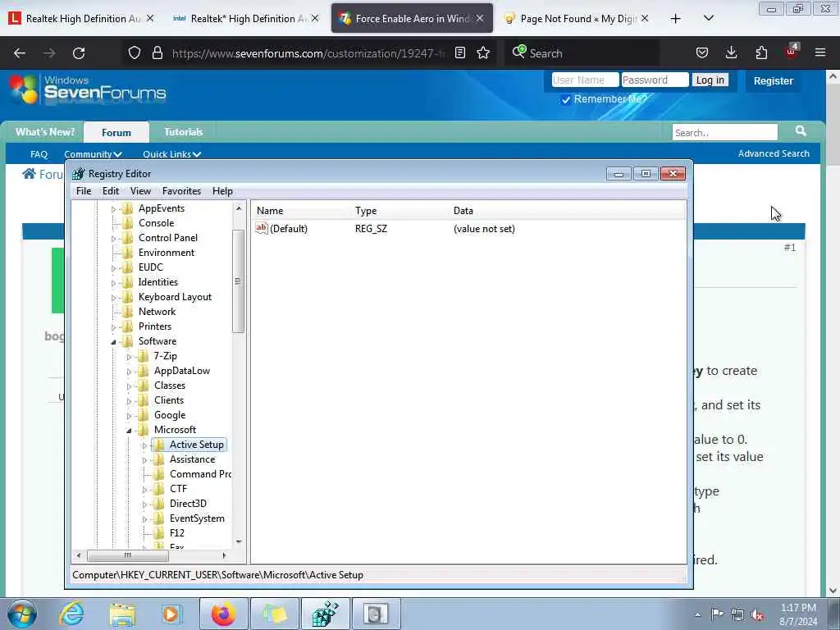Open the Windows Start orb
840x630 pixels.
pos(22,614)
